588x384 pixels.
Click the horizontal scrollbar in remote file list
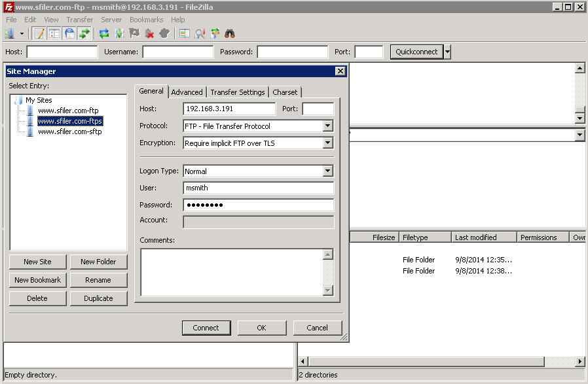(x=426, y=362)
